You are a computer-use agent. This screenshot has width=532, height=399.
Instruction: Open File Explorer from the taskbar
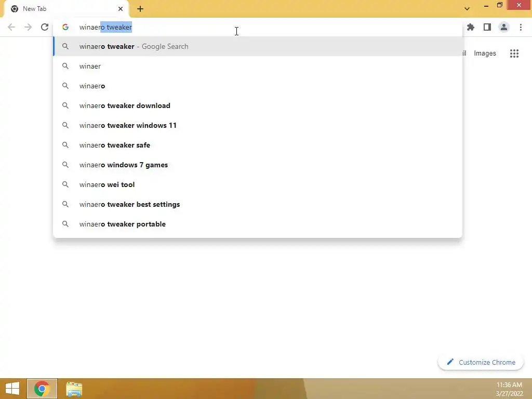click(x=74, y=389)
